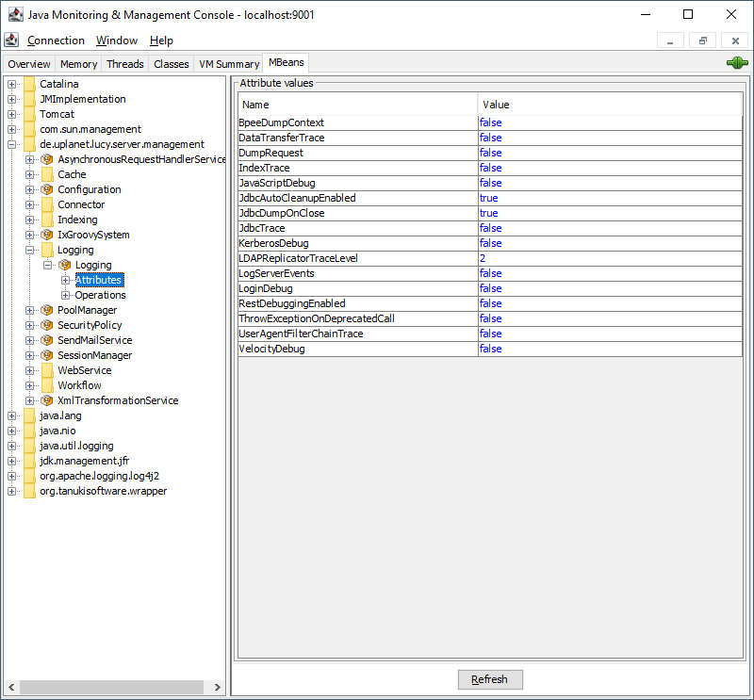
Task: Click the XmlTransformationService bean icon
Action: click(47, 400)
